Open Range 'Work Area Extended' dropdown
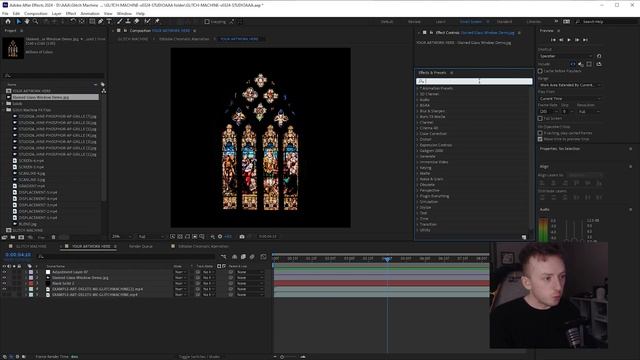640x360 pixels. point(570,85)
